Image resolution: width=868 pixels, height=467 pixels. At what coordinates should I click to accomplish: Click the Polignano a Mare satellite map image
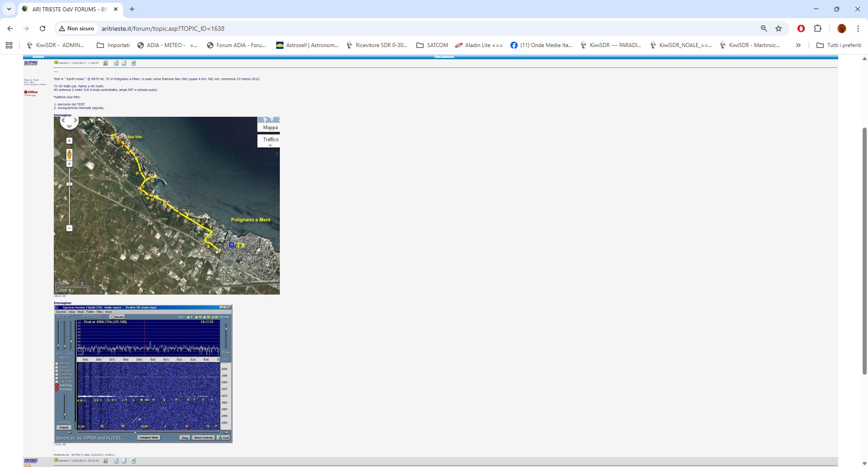166,205
